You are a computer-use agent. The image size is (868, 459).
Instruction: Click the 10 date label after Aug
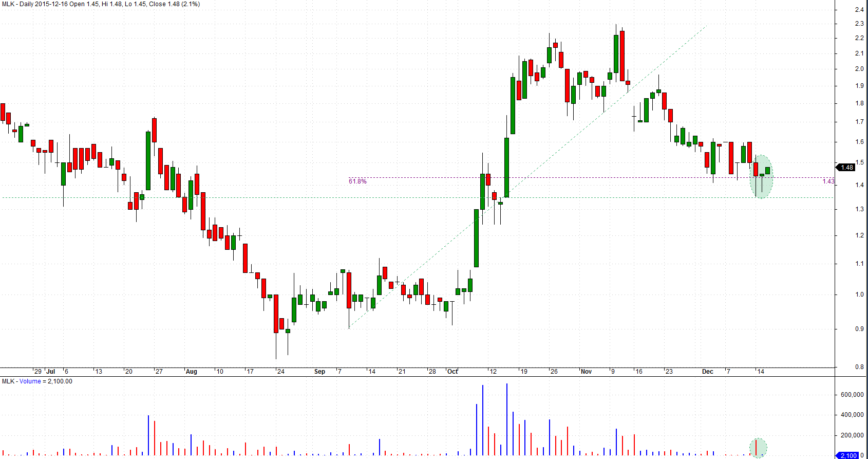(x=220, y=372)
